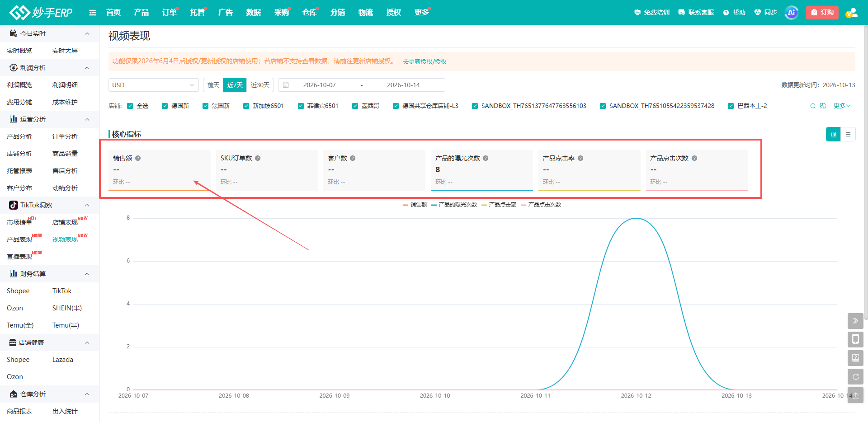
Task: Click the user avatar icon
Action: point(852,13)
